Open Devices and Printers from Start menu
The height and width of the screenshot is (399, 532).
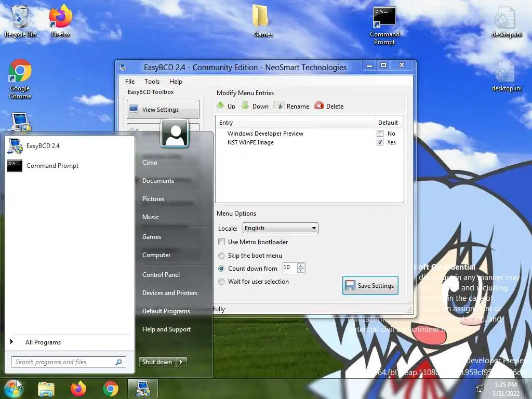[x=170, y=293]
